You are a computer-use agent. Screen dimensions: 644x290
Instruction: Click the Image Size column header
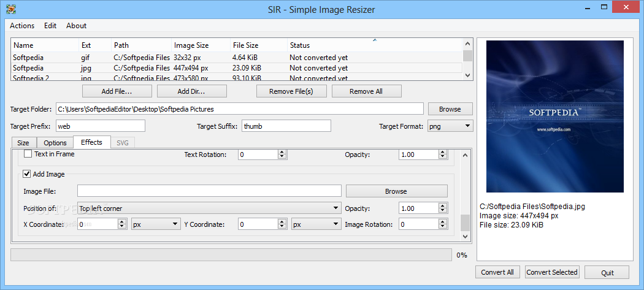tap(201, 45)
